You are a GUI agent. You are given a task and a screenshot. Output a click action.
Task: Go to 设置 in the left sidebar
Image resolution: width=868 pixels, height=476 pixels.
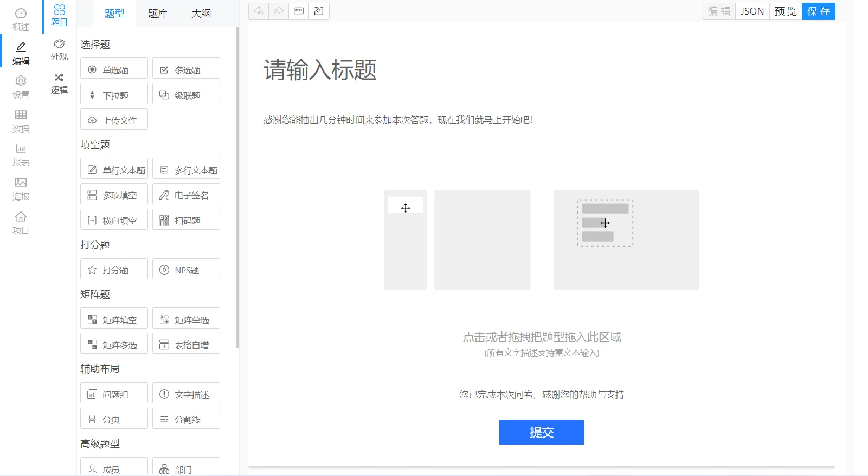(x=21, y=87)
